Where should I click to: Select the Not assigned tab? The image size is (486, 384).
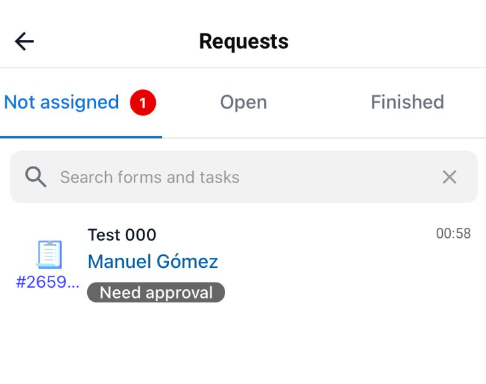click(61, 102)
